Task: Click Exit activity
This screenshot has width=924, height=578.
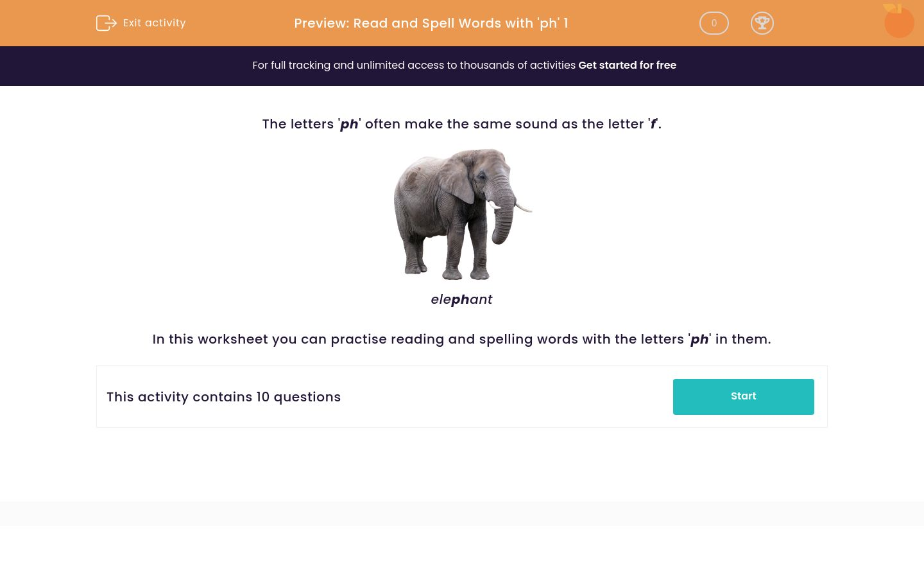Action: 154,23
